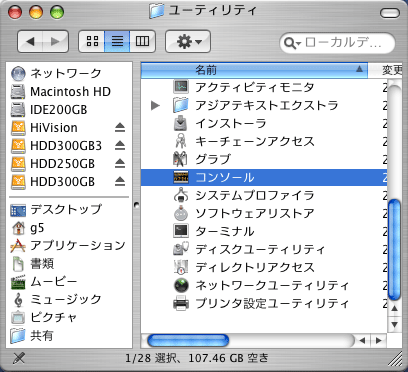The image size is (408, 372).
Task: Select the ターミナル (Terminal) app icon
Action: [x=181, y=231]
